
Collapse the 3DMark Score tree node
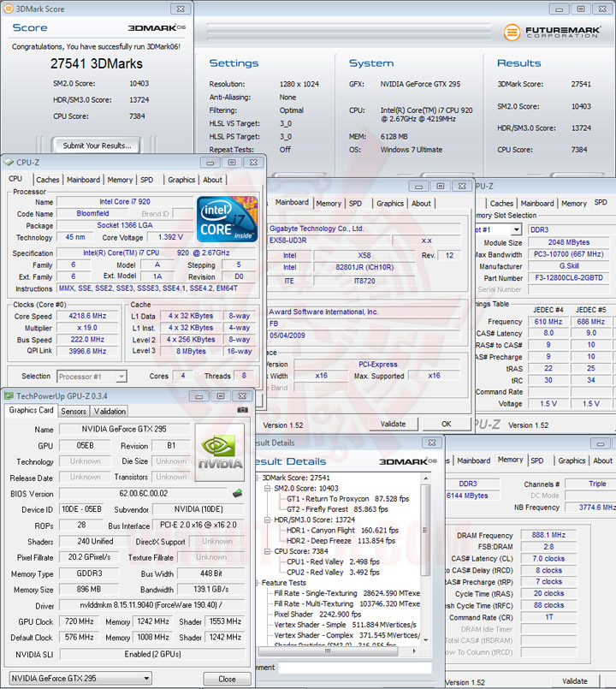click(258, 478)
